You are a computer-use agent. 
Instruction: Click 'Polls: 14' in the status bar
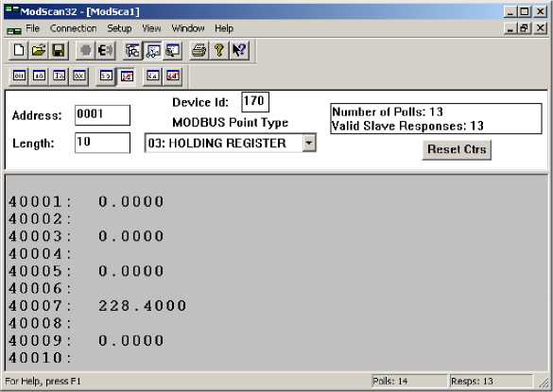click(390, 381)
